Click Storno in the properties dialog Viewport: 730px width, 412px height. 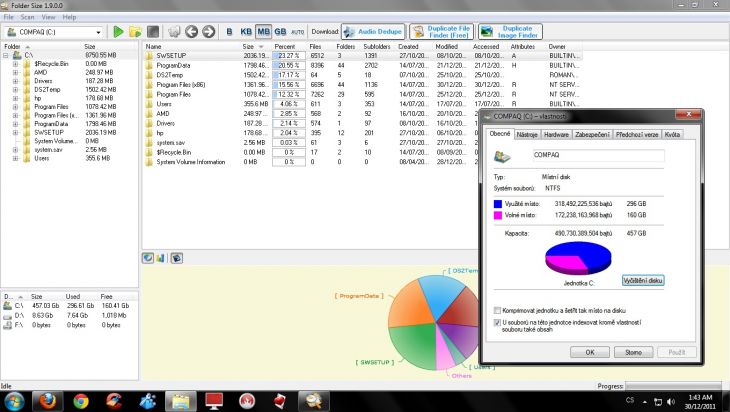pos(633,352)
